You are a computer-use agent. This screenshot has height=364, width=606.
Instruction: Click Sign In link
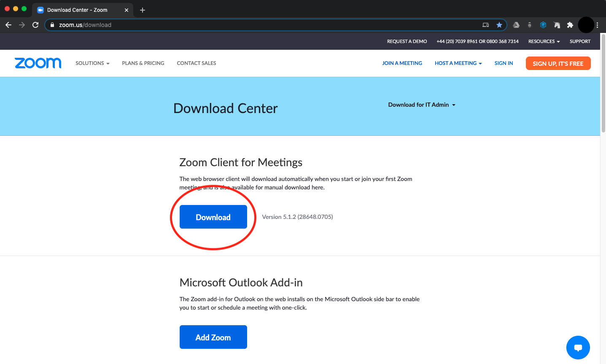click(504, 63)
